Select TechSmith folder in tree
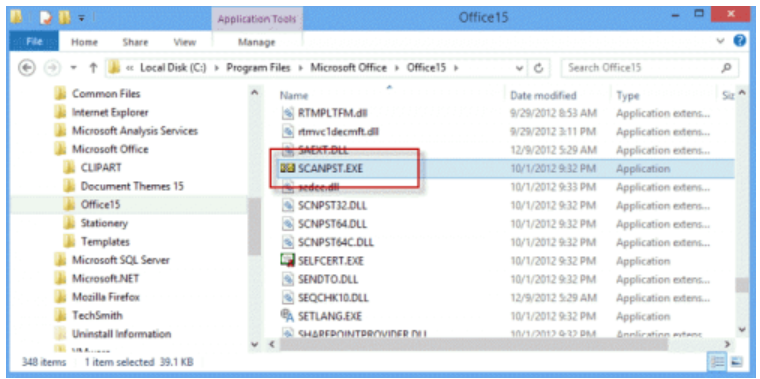Image resolution: width=760 pixels, height=379 pixels. [97, 316]
